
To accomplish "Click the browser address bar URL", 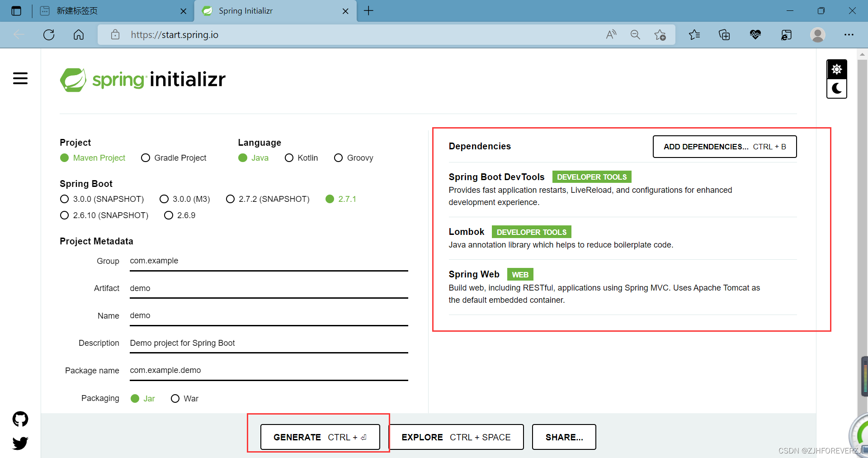I will (x=175, y=35).
